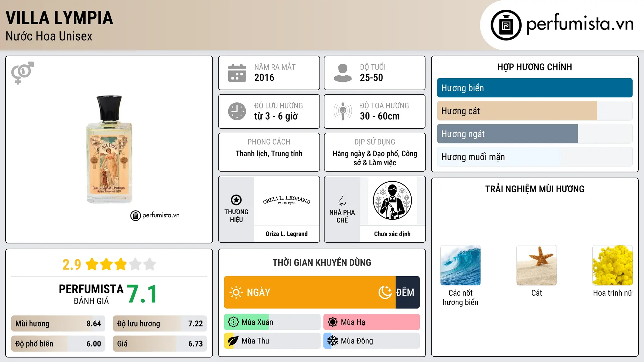644x362 pixels.
Task: Click the PERFUMISTA ĐÁNH GIÁ label
Action: [x=91, y=294]
